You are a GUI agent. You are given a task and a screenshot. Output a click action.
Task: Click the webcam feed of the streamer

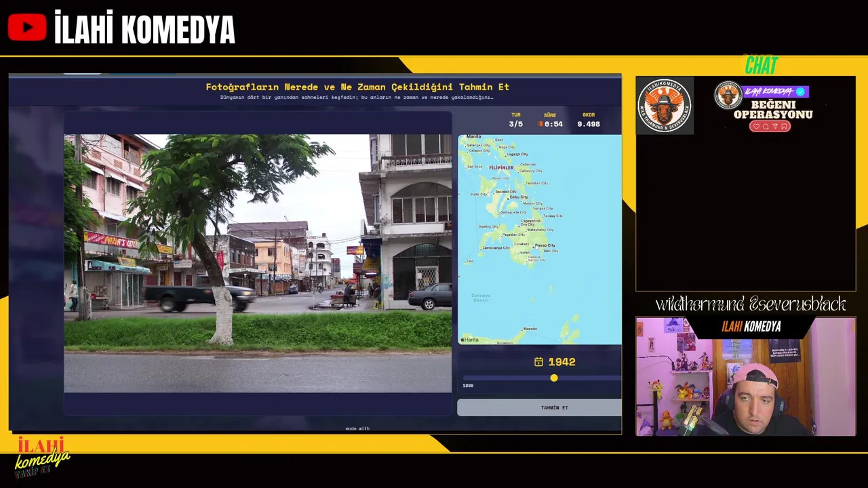pos(745,376)
